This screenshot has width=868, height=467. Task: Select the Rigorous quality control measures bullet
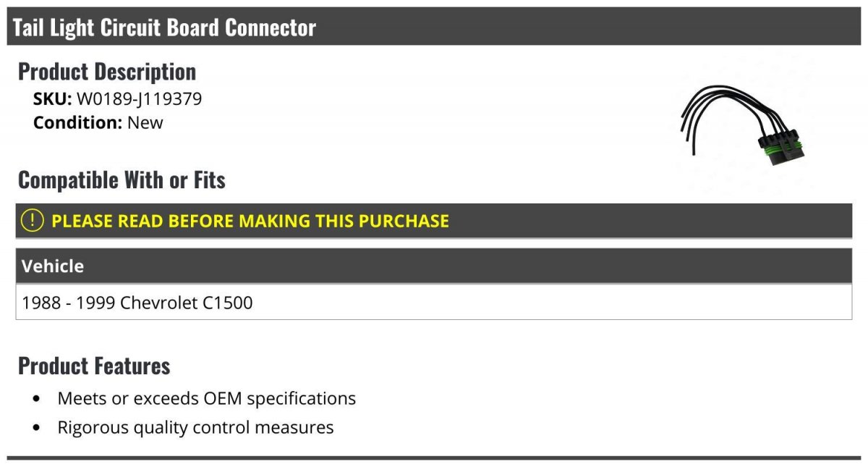click(195, 427)
